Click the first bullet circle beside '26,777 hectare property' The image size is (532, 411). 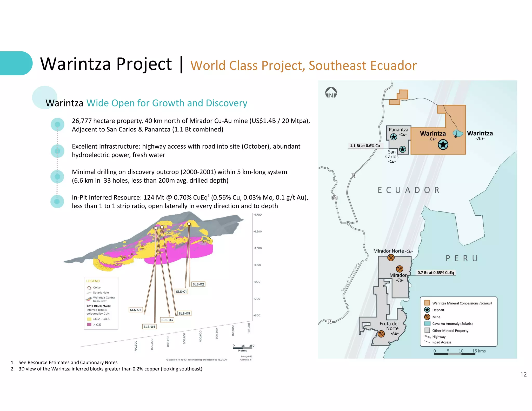pyautogui.click(x=57, y=124)
